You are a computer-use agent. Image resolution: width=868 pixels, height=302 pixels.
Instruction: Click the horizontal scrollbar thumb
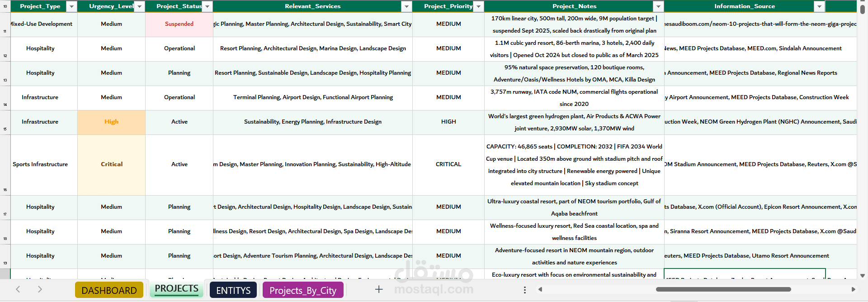tap(723, 289)
